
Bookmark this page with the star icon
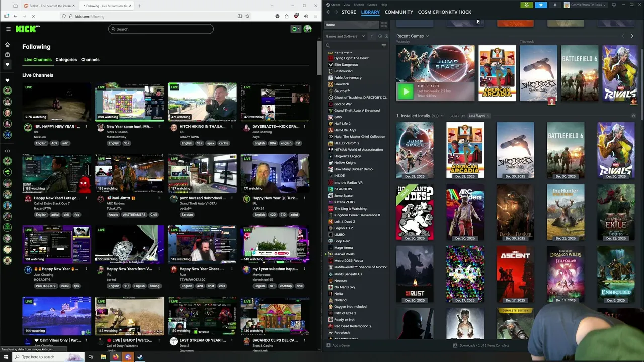click(x=247, y=16)
